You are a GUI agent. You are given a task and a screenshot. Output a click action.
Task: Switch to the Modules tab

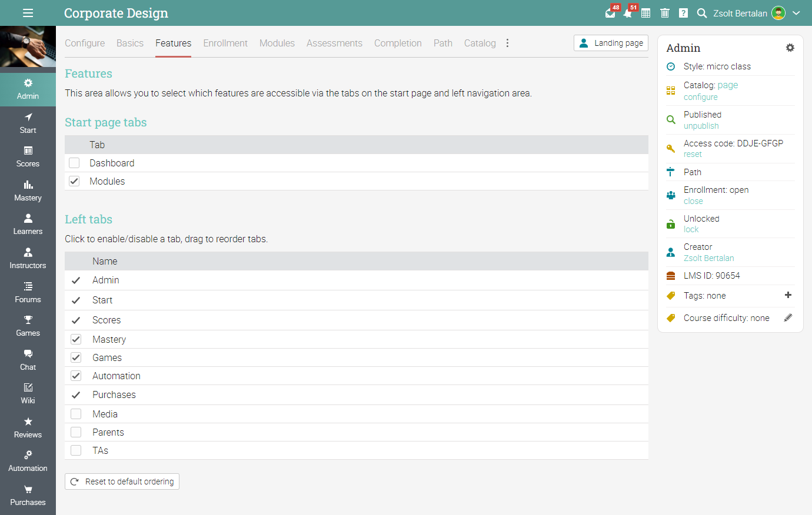pyautogui.click(x=277, y=43)
